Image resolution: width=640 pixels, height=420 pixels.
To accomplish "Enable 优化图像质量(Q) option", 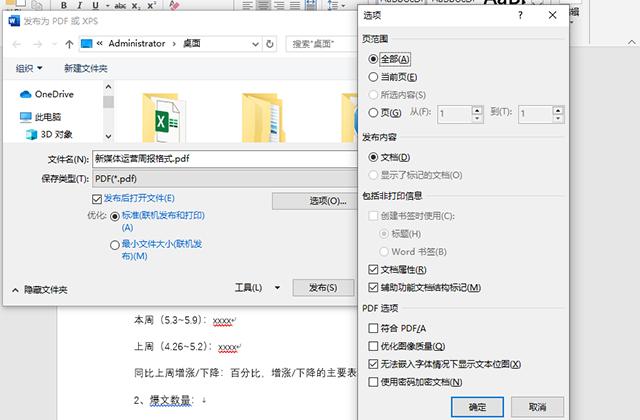I will point(373,346).
